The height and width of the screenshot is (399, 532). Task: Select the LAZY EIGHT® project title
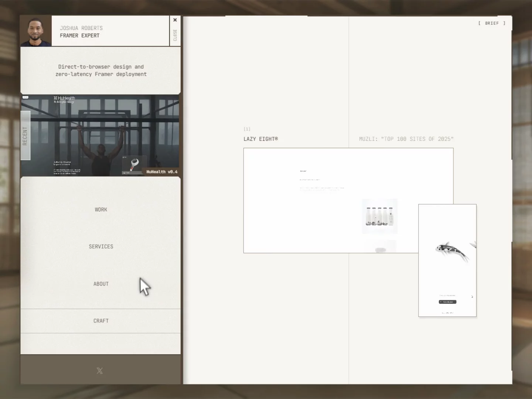(x=261, y=139)
